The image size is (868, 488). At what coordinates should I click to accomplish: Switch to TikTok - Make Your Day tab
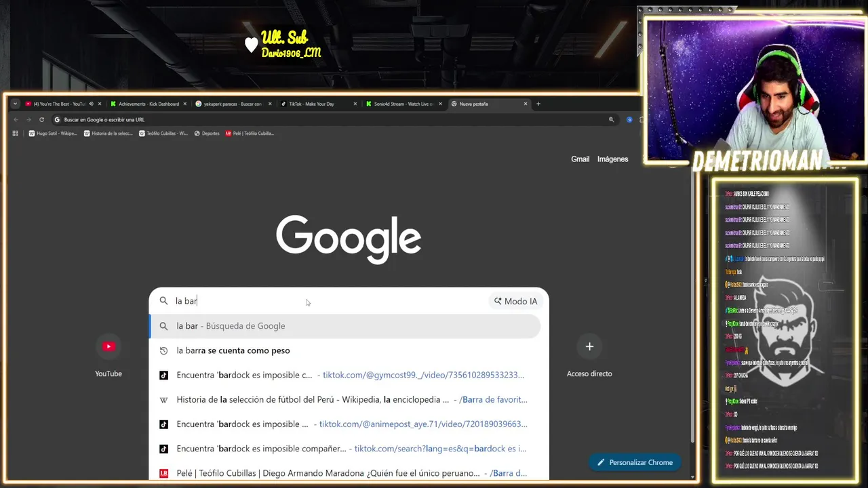[318, 104]
